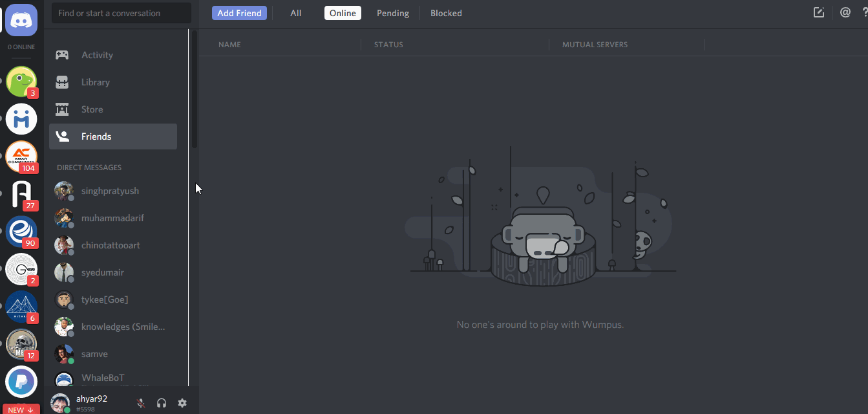The height and width of the screenshot is (414, 868).
Task: Open direct message with muhammadarif
Action: click(113, 218)
